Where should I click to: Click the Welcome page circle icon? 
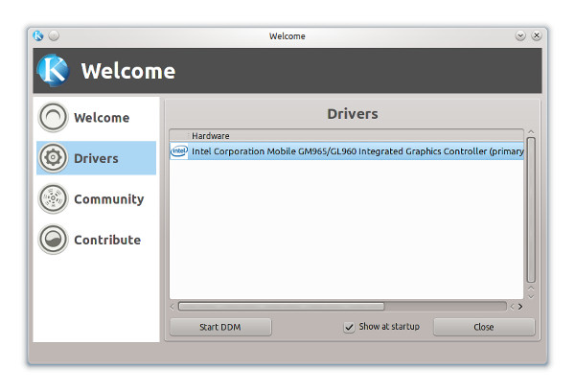click(53, 118)
